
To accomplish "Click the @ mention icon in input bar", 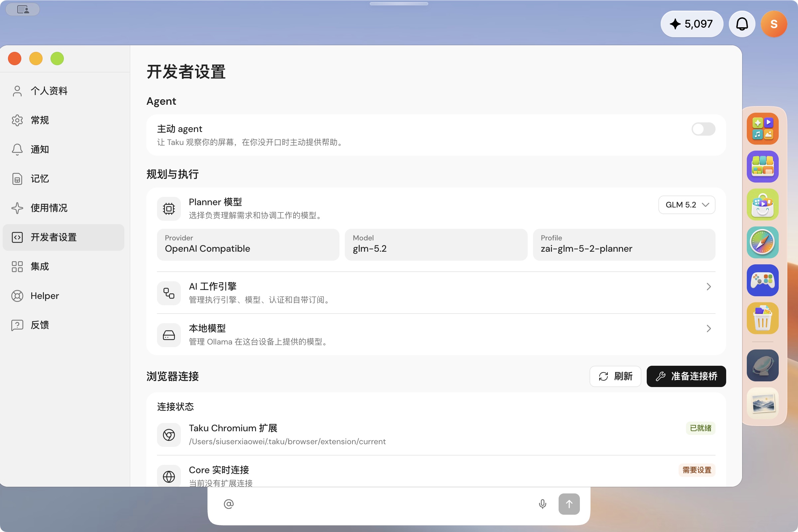I will coord(229,504).
